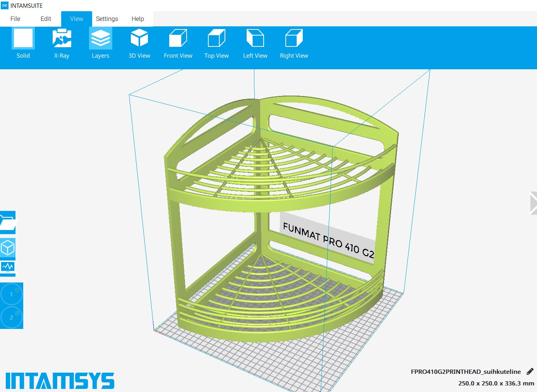Select the 3D View camera angle
The width and height of the screenshot is (537, 392).
point(139,43)
